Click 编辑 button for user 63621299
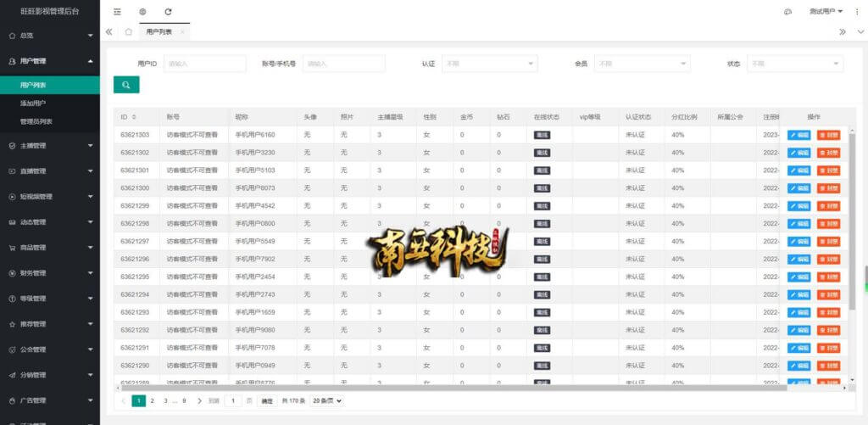The width and height of the screenshot is (868, 425). [x=798, y=206]
